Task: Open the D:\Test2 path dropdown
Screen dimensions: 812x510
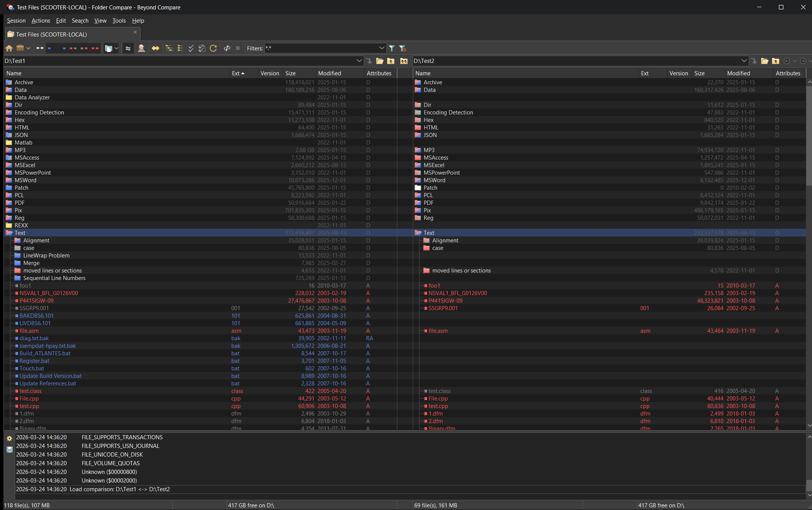Action: 744,61
